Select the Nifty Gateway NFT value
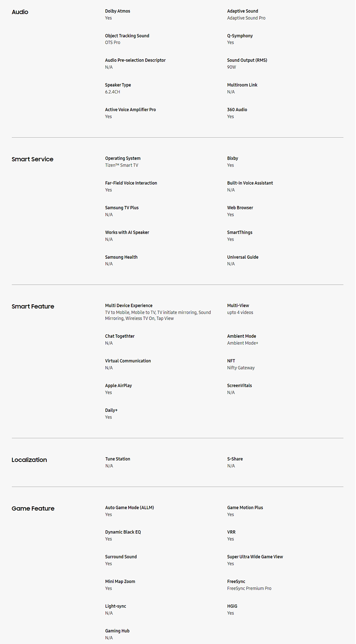356x644 pixels. point(241,368)
